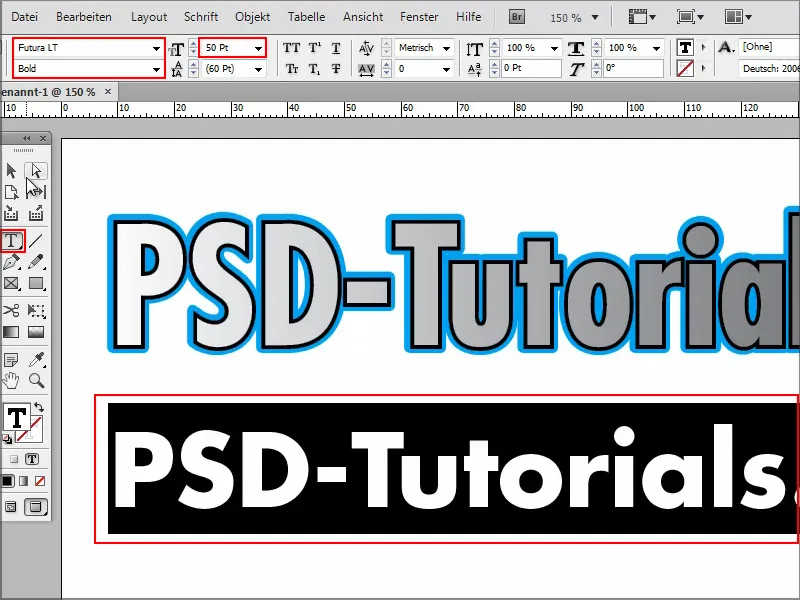This screenshot has width=800, height=600.
Task: Open the Objekt menu
Action: [x=253, y=17]
